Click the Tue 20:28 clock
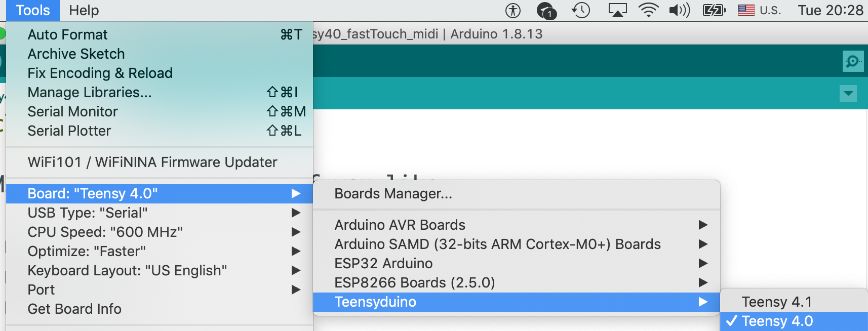Image resolution: width=868 pixels, height=331 pixels. 831,10
